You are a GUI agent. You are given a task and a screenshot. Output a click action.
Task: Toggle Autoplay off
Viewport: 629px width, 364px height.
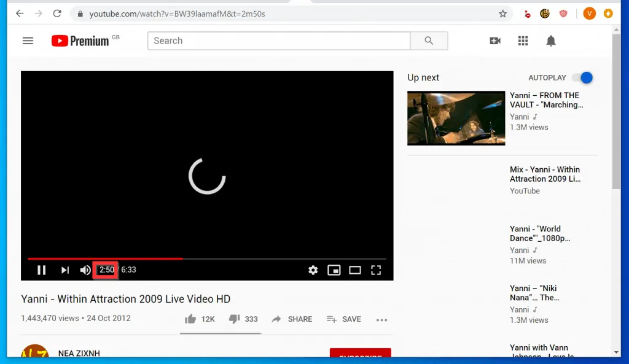point(582,77)
